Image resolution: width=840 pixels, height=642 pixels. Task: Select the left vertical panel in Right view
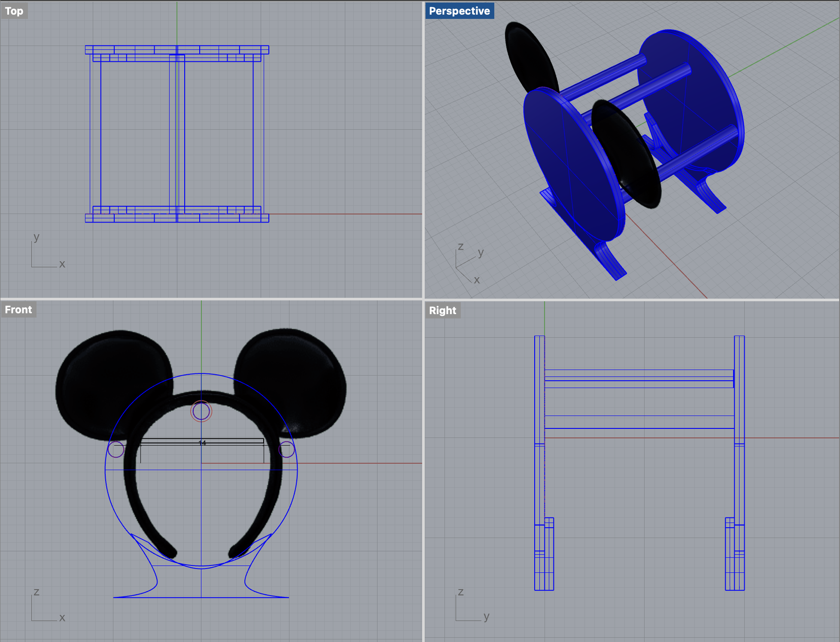[539, 463]
